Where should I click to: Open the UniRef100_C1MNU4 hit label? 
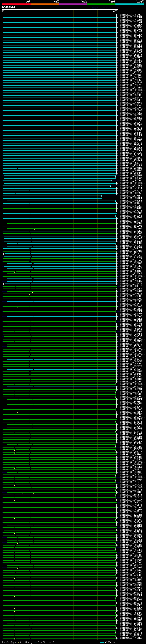[131, 17]
